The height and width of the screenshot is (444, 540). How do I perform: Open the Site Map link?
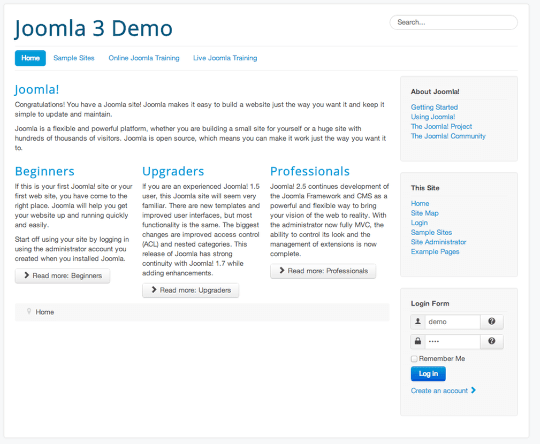click(425, 213)
